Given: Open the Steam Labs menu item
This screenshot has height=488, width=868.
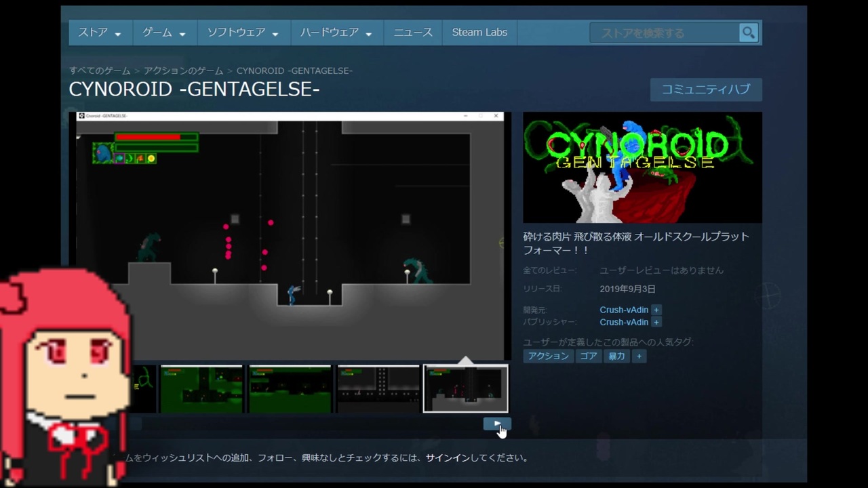Looking at the screenshot, I should [x=479, y=33].
